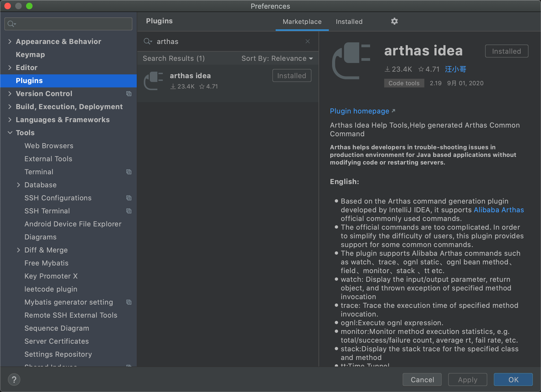Click the copy icon beside Mybatis generator setting
Image resolution: width=541 pixels, height=392 pixels.
[x=129, y=302]
